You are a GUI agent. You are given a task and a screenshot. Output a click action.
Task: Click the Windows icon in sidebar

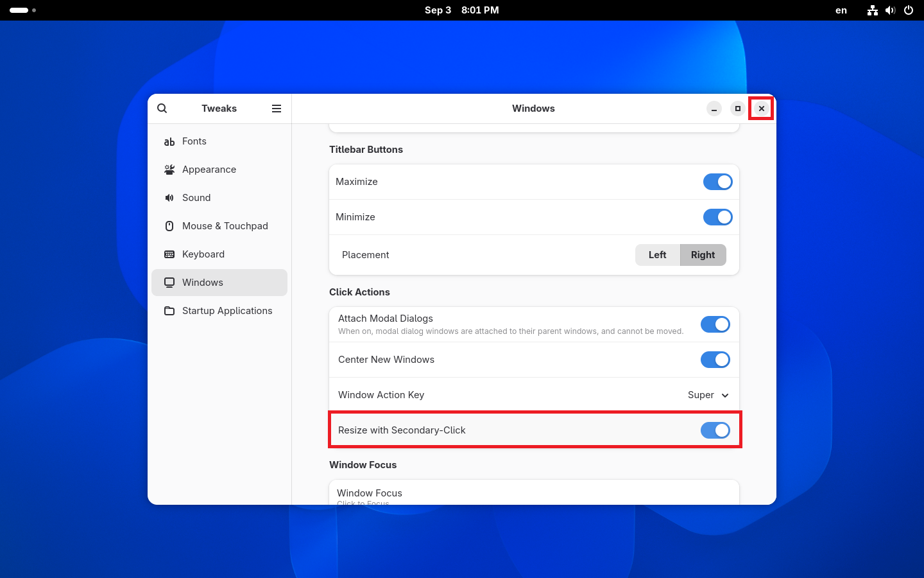[x=169, y=283]
